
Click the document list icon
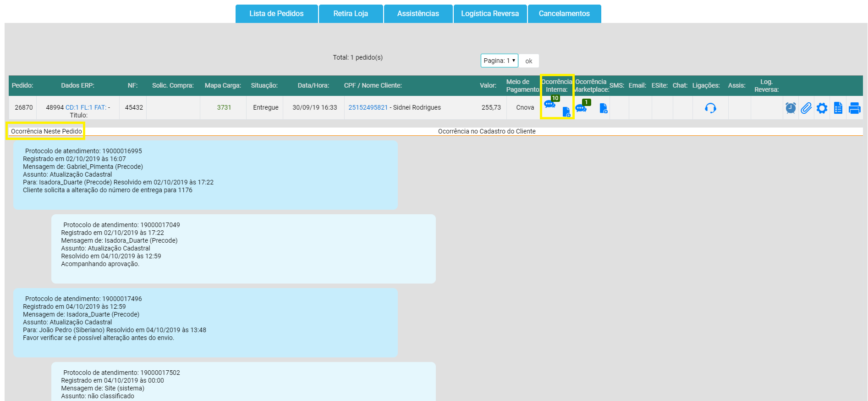click(838, 108)
